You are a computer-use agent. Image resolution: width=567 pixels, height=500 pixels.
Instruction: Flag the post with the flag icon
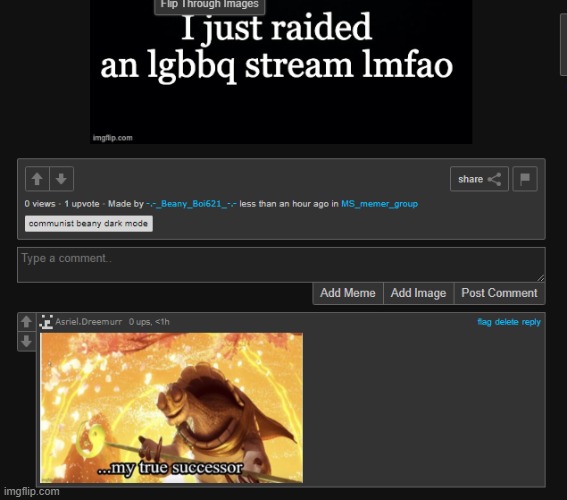coord(525,179)
